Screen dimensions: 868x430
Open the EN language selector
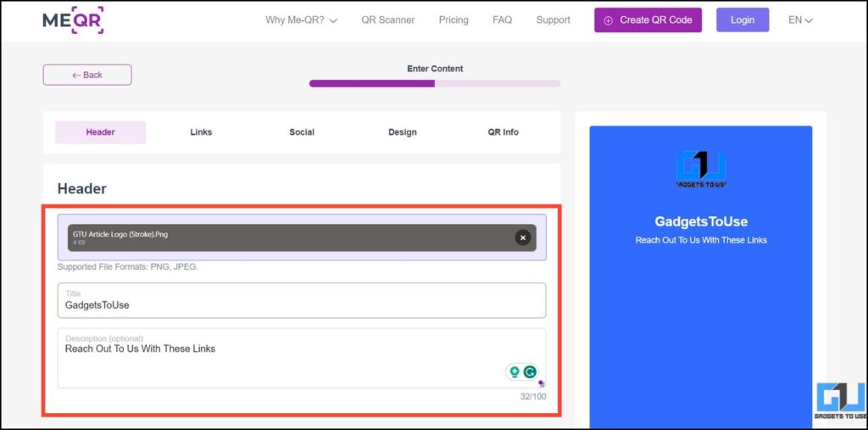pyautogui.click(x=799, y=20)
